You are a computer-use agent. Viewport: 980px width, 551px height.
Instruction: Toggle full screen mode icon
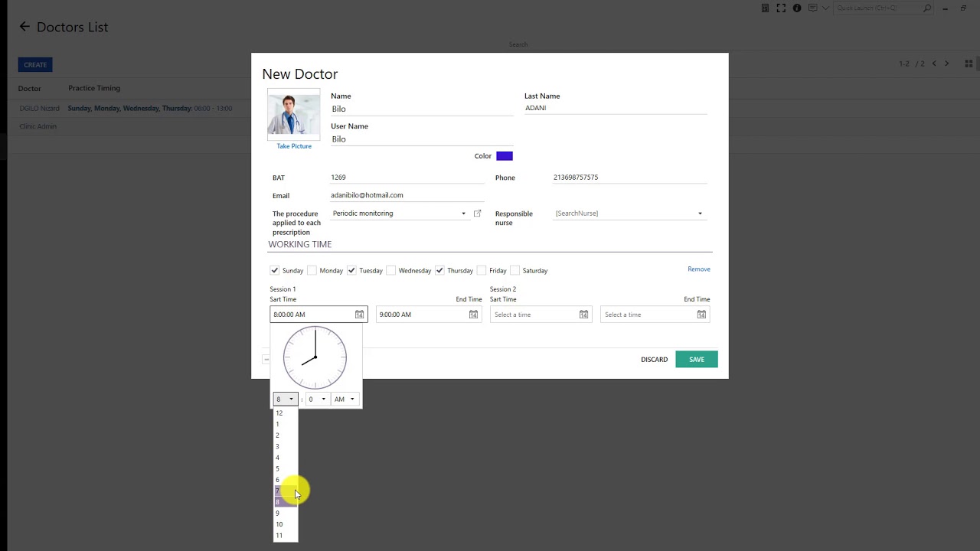tap(781, 8)
